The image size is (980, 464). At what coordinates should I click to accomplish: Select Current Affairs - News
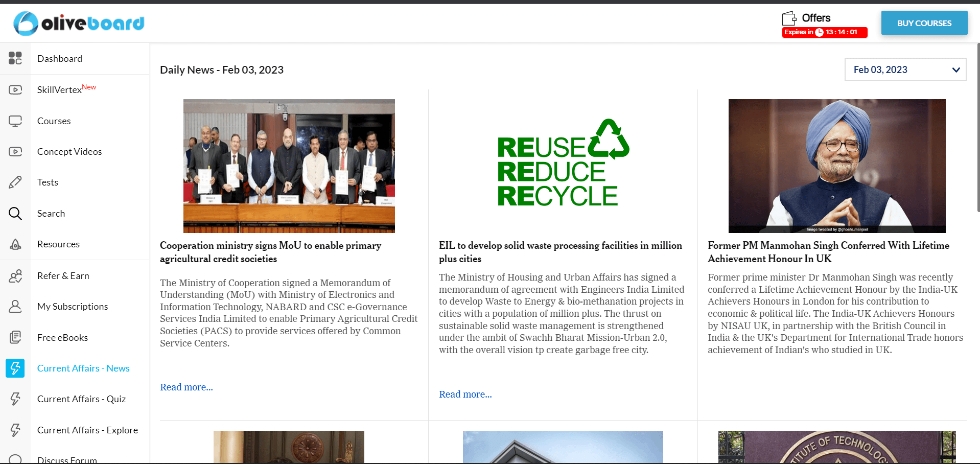tap(83, 368)
